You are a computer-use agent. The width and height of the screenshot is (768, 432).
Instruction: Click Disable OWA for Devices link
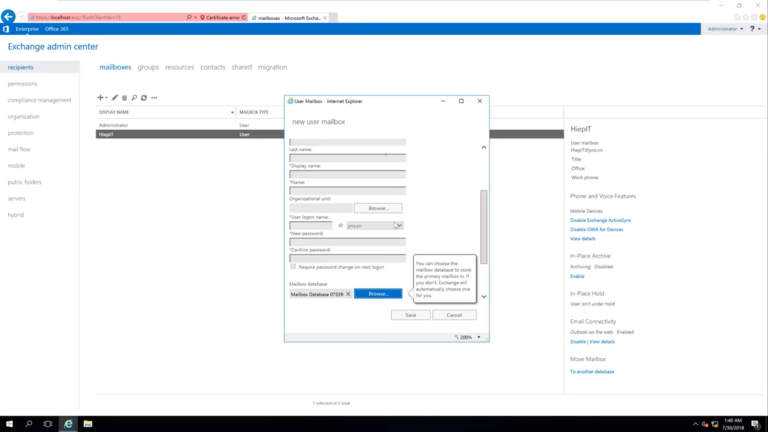tap(597, 229)
